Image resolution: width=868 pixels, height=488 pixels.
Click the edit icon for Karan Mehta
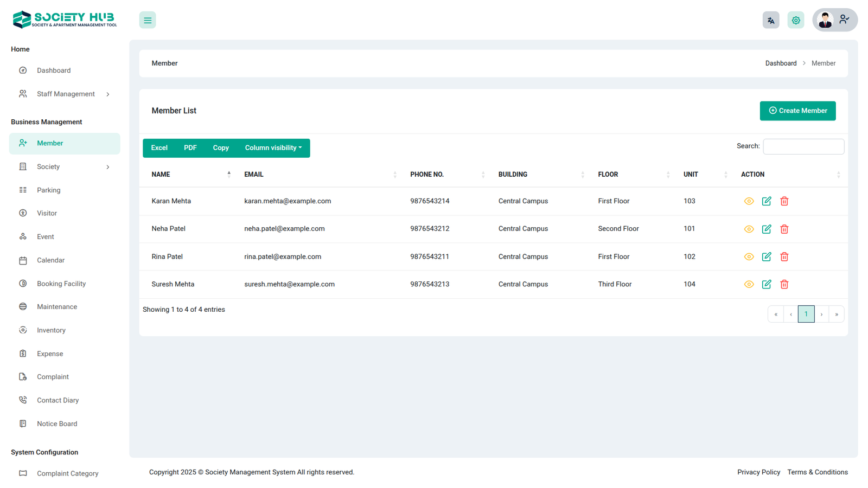click(x=766, y=201)
